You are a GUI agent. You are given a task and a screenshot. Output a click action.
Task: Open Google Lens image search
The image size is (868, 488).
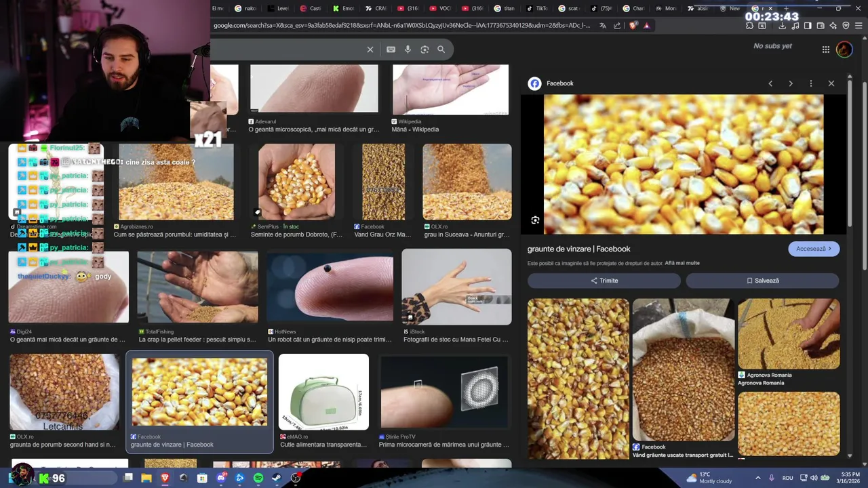click(425, 49)
